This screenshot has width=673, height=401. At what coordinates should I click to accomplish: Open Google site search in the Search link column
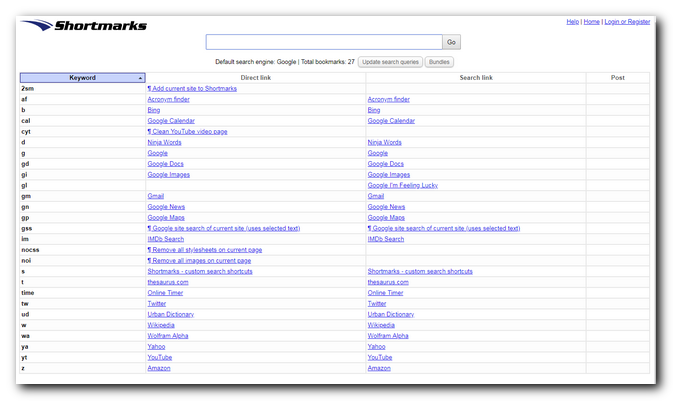click(444, 228)
